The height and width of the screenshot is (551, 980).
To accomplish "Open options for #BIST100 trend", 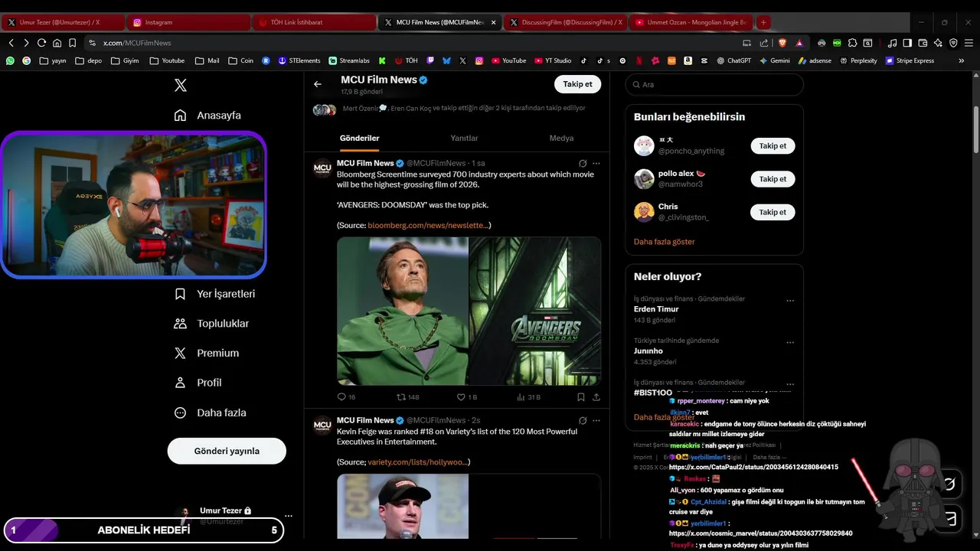I will [790, 384].
